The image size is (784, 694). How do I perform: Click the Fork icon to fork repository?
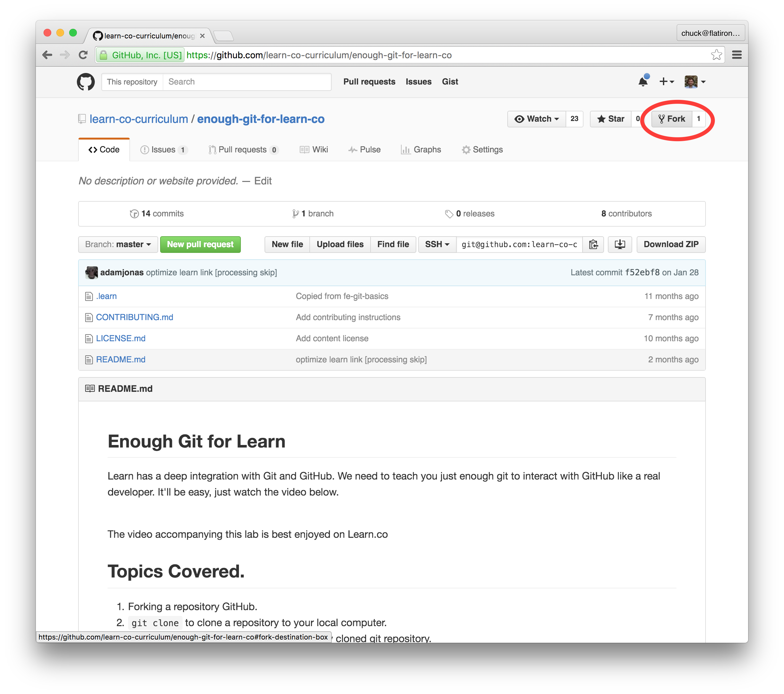pos(671,118)
